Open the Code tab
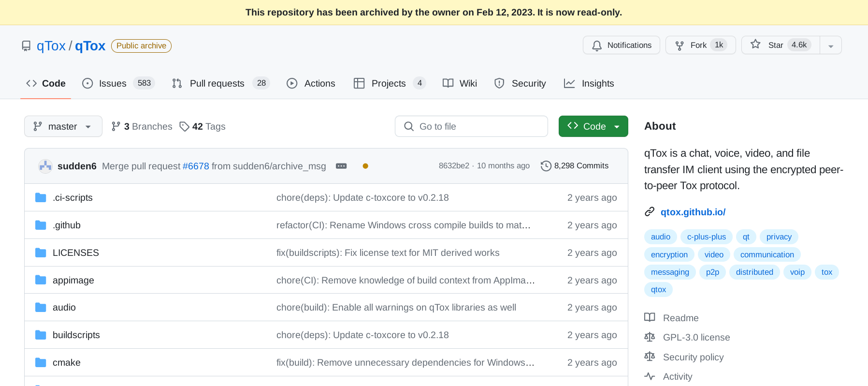868x386 pixels. click(46, 83)
